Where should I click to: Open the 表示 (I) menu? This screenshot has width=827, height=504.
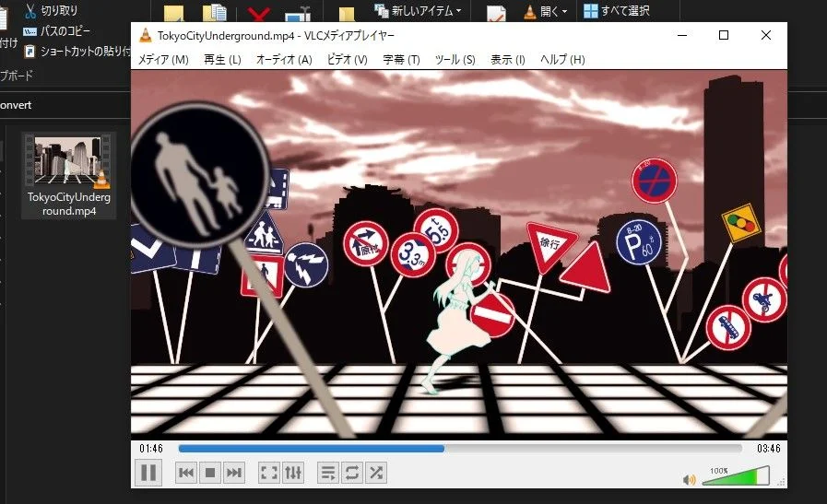(x=508, y=60)
